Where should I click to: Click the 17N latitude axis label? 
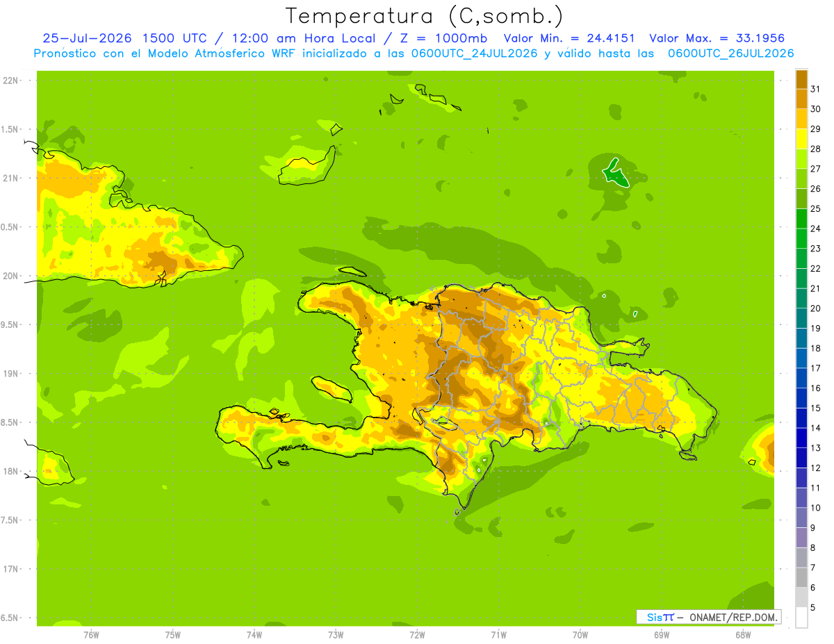click(11, 569)
